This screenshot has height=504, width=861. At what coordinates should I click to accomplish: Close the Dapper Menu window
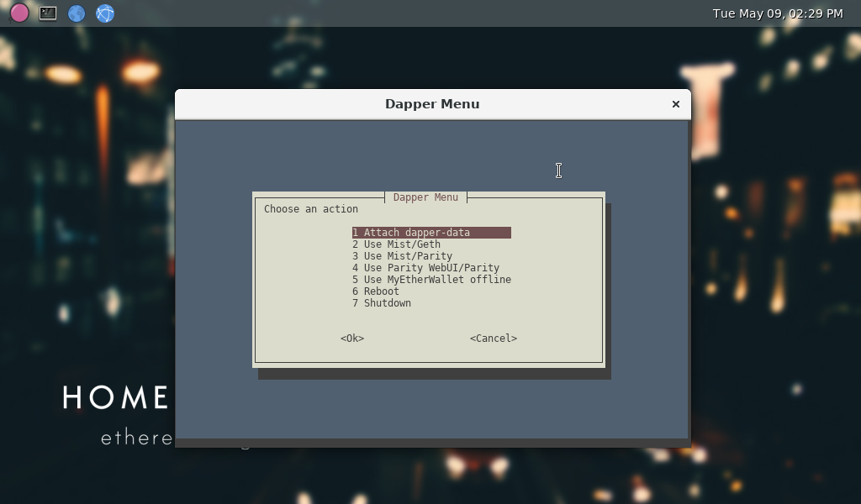point(676,104)
